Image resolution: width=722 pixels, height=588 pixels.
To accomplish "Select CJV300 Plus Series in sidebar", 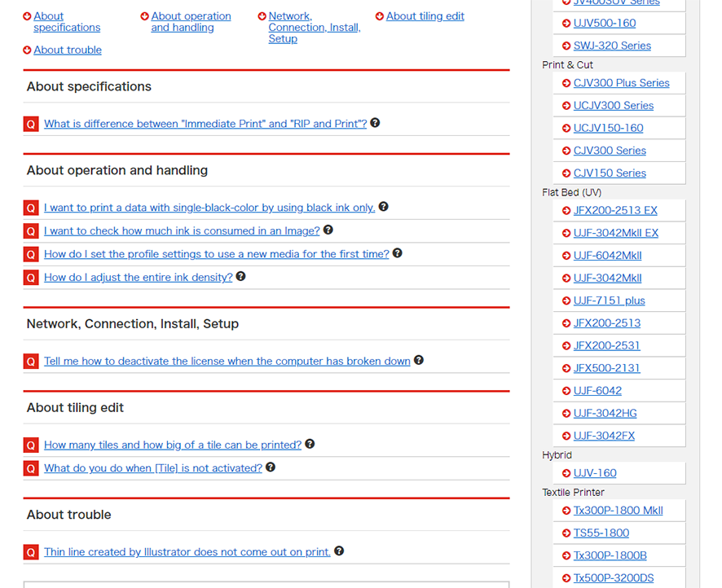I will [621, 83].
